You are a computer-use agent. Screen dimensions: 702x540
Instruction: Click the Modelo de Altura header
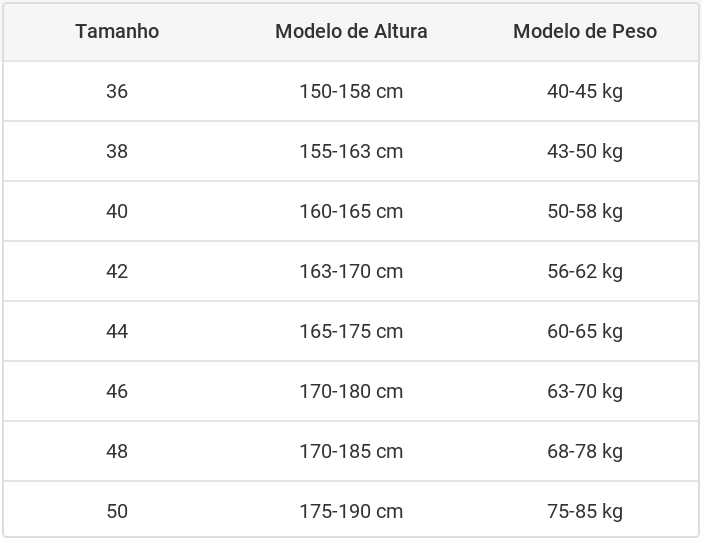351,31
